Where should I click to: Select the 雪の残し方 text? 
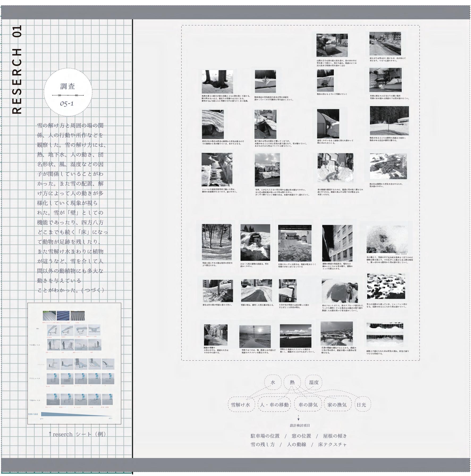[x=263, y=444]
